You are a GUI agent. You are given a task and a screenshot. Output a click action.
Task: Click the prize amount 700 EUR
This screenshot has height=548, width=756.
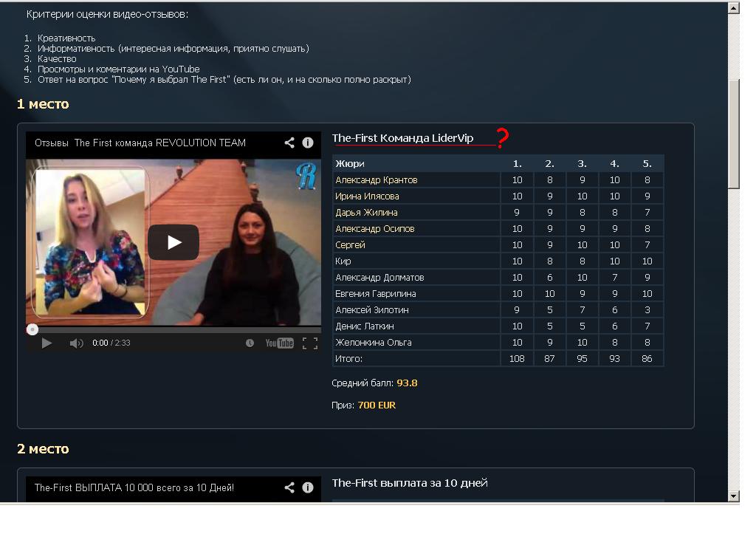coord(377,405)
